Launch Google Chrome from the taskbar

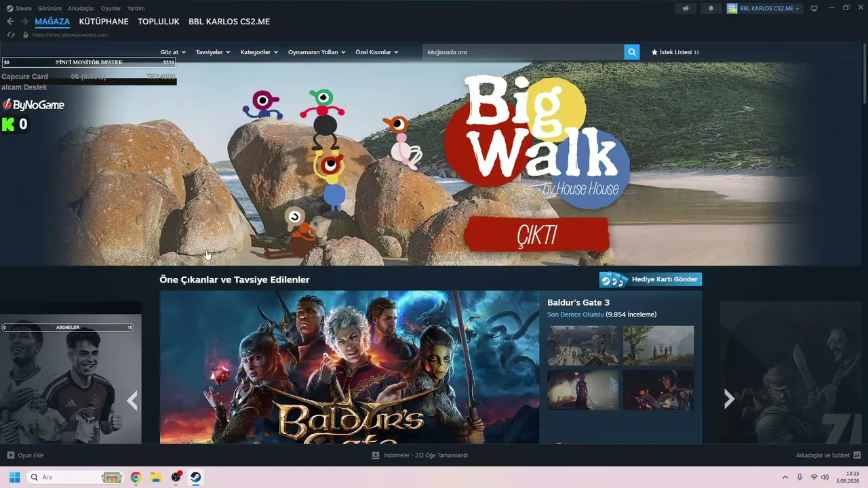136,477
